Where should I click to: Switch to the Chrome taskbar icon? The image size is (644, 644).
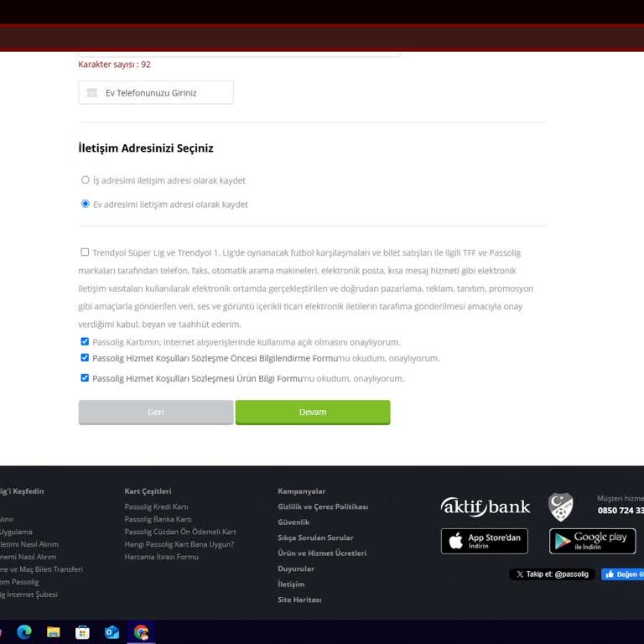[x=141, y=631]
